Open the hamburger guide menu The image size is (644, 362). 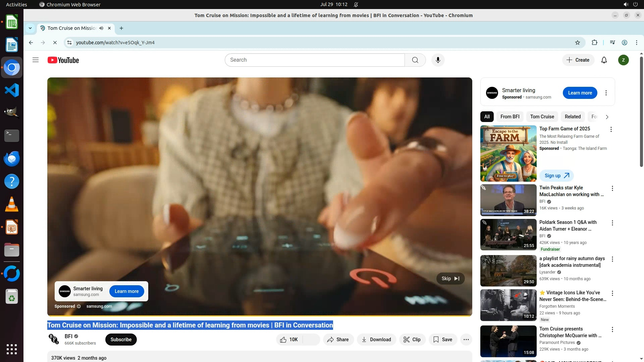36,60
